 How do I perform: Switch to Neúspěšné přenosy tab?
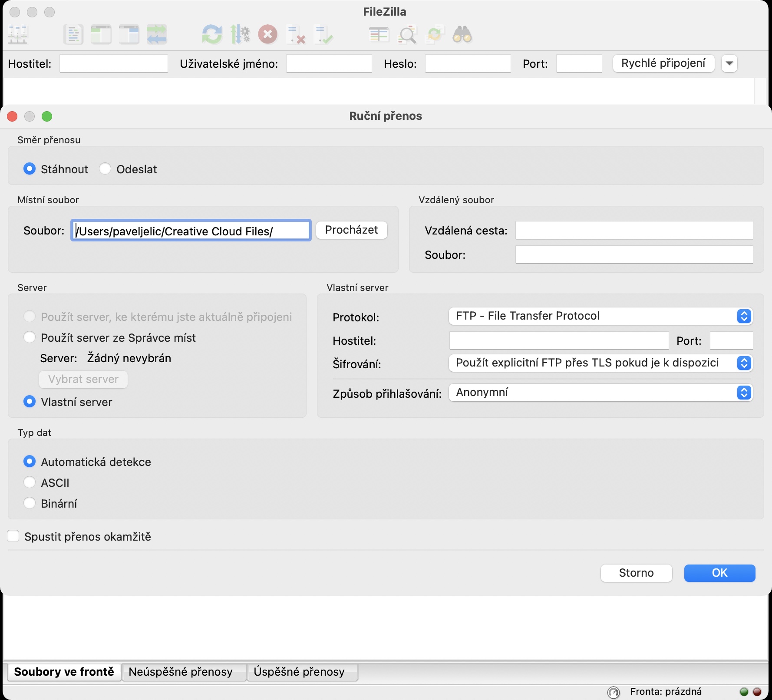coord(181,672)
